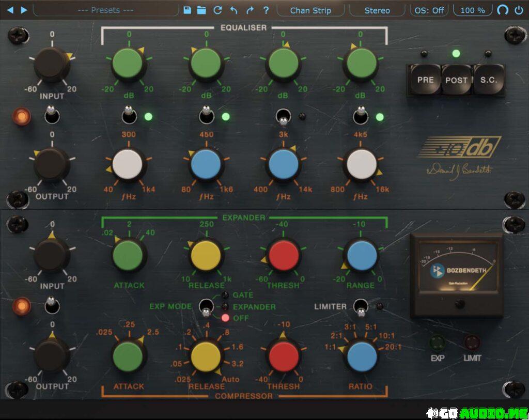529x420 pixels.
Task: Toggle the equaliser section bypass switch
Action: (52, 115)
